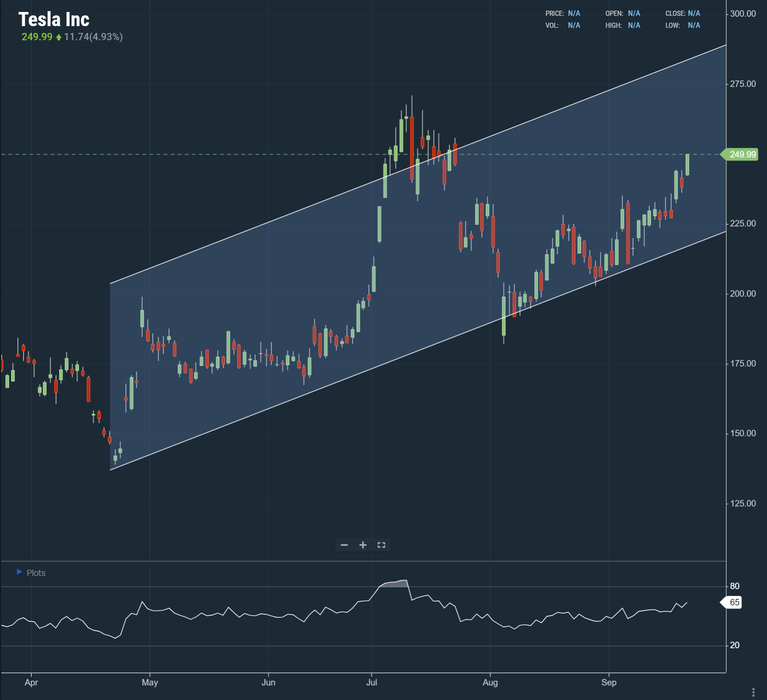Click the Jul marker on time axis
Screen dimensions: 767x700
pyautogui.click(x=371, y=682)
